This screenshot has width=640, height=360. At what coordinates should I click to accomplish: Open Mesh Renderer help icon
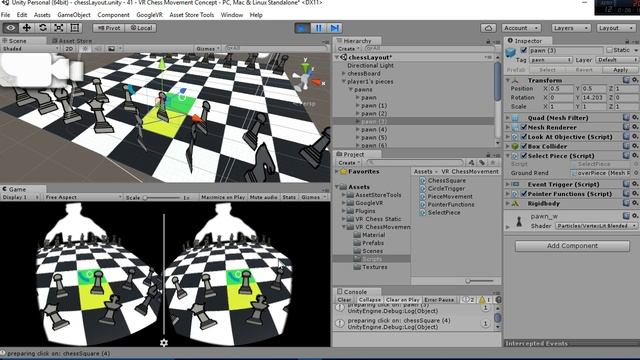click(x=626, y=127)
